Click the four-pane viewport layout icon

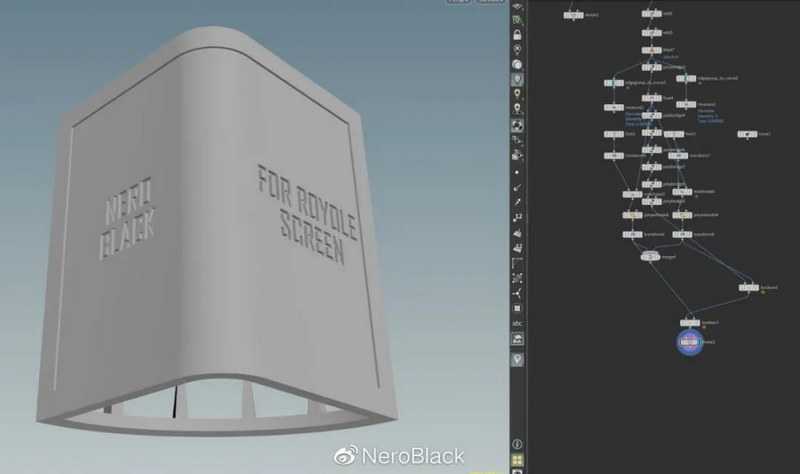(518, 460)
